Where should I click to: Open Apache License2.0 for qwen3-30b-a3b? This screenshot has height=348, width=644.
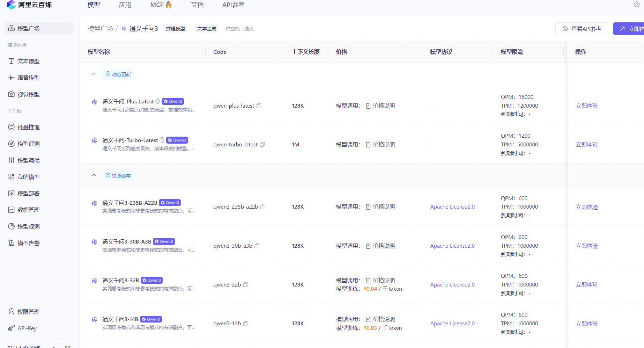click(x=452, y=246)
